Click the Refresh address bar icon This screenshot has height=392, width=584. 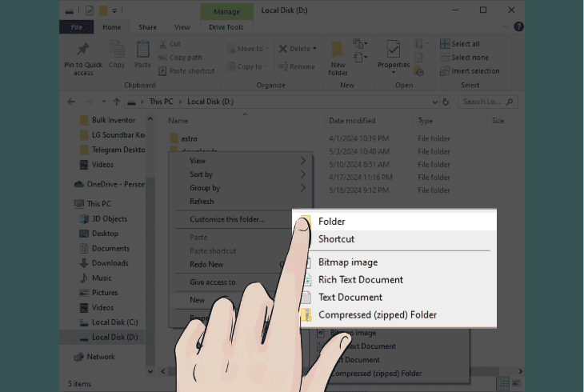tap(446, 102)
